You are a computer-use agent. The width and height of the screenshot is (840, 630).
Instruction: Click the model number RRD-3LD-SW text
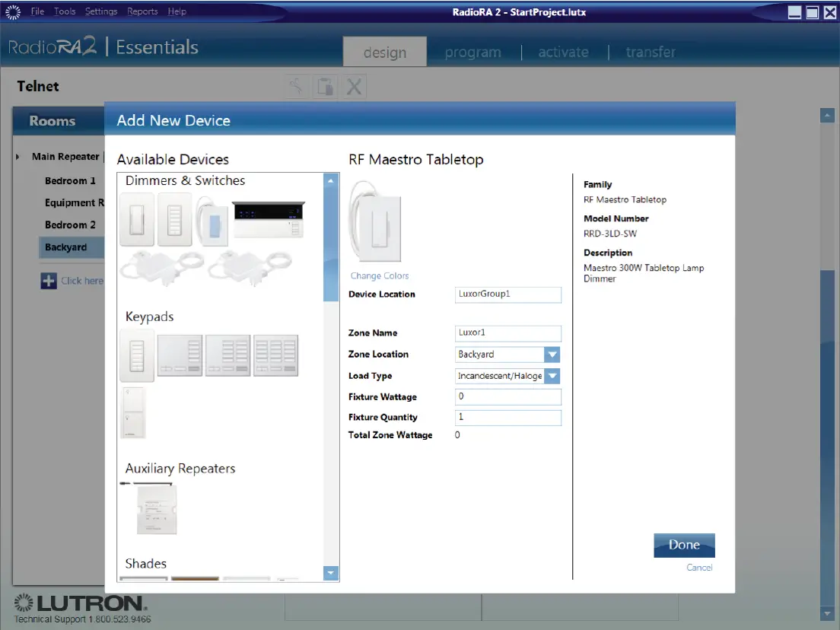pos(610,234)
